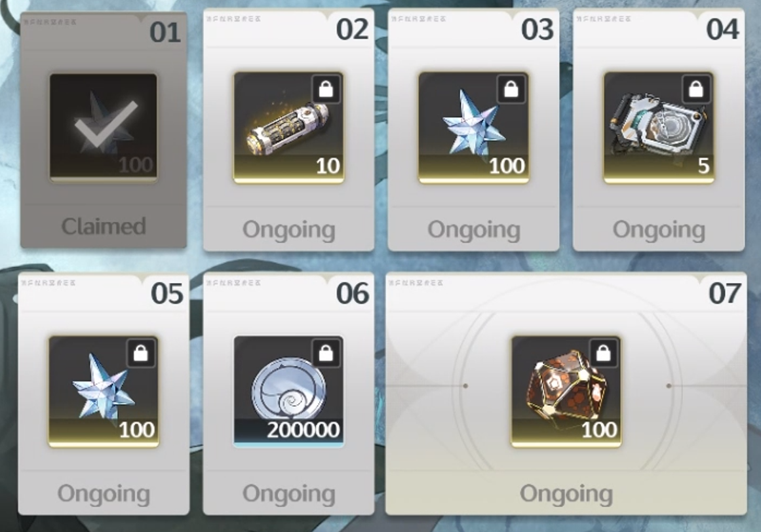Click the silver shell coin on day 06
761x532 pixels.
(289, 391)
